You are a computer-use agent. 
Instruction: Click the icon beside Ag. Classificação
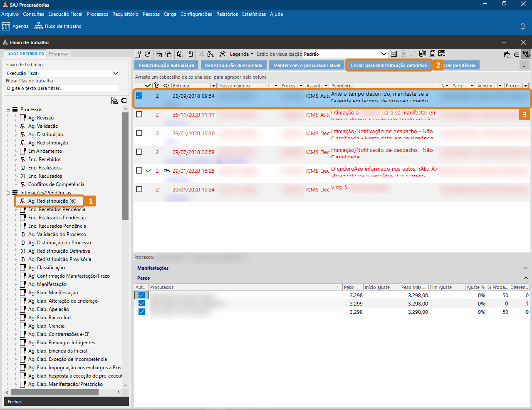click(23, 268)
